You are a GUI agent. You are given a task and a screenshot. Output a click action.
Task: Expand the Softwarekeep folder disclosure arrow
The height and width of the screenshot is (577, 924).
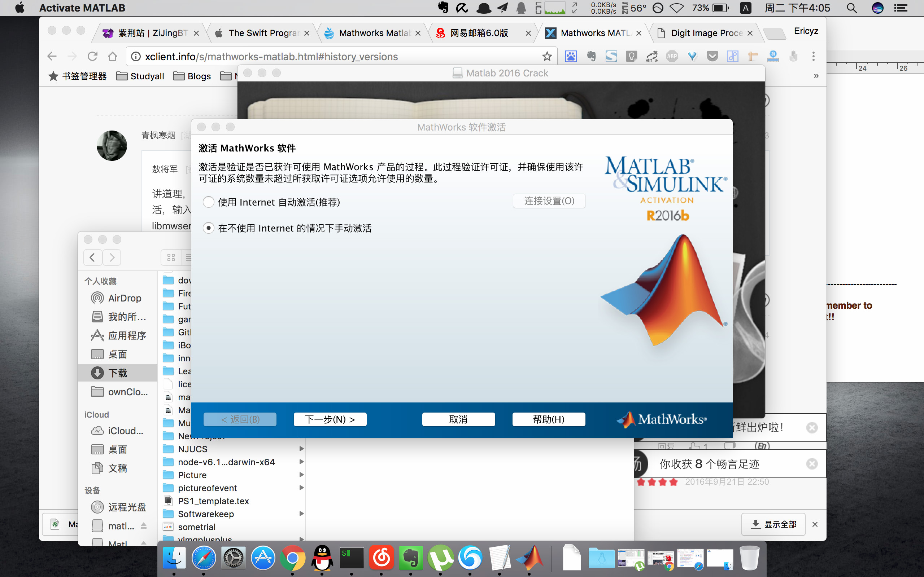[301, 514]
